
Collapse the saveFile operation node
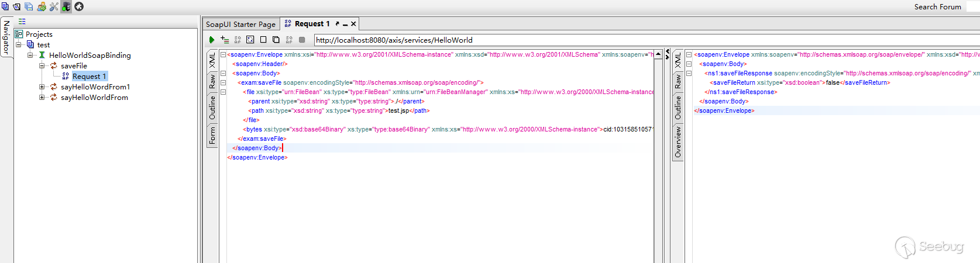[x=42, y=65]
